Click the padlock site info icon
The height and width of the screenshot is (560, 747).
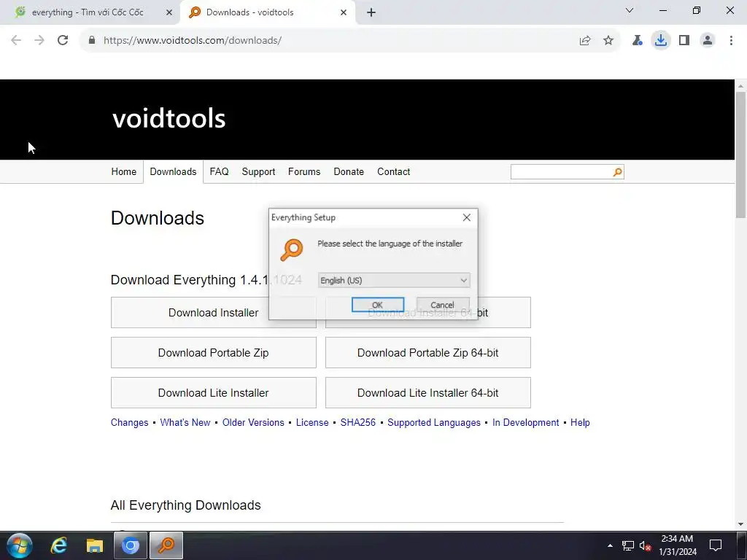pyautogui.click(x=92, y=40)
